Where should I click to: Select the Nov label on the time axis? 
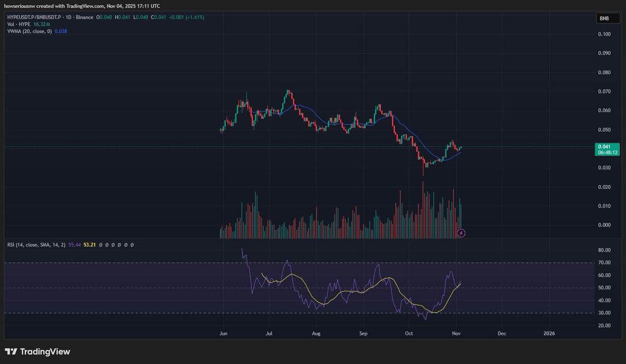pyautogui.click(x=456, y=333)
